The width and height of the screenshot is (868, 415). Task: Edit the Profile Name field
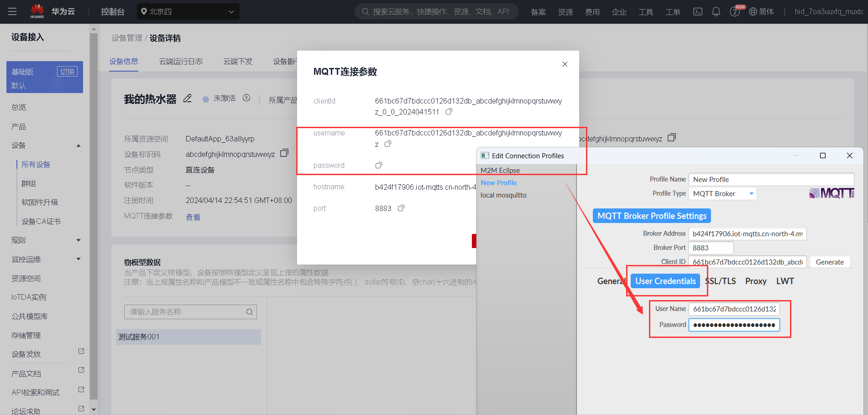click(771, 179)
